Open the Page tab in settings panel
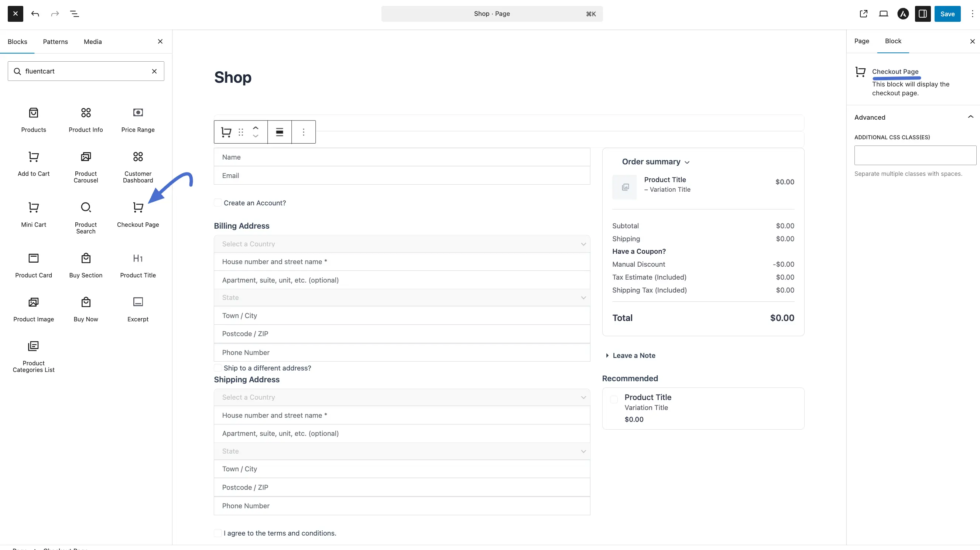 pyautogui.click(x=862, y=41)
